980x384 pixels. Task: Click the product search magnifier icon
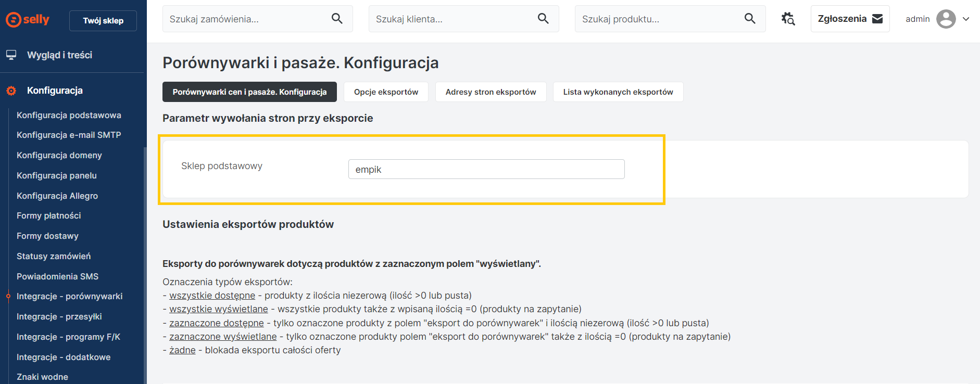point(750,19)
